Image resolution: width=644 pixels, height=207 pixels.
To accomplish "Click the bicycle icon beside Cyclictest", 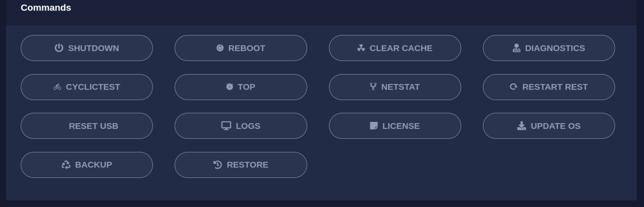I will click(57, 87).
